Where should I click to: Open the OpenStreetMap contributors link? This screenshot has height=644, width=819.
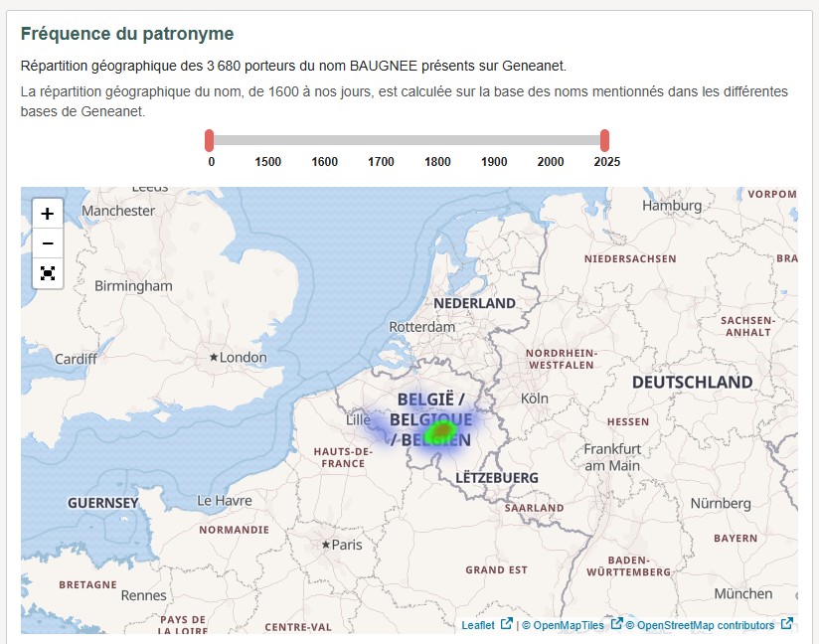[705, 625]
